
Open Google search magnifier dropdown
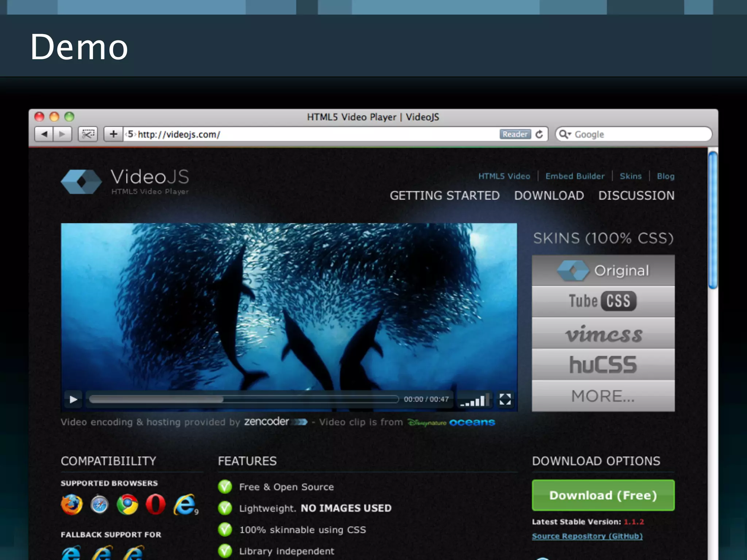pyautogui.click(x=565, y=134)
